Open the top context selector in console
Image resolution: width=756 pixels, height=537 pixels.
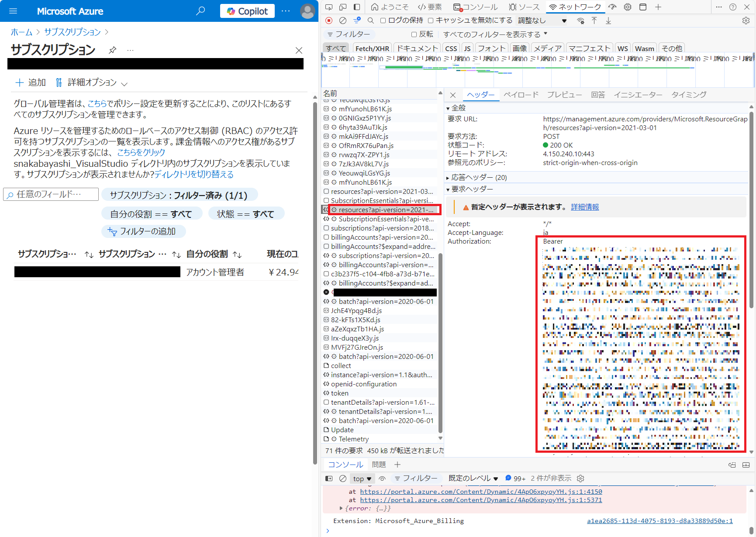362,479
